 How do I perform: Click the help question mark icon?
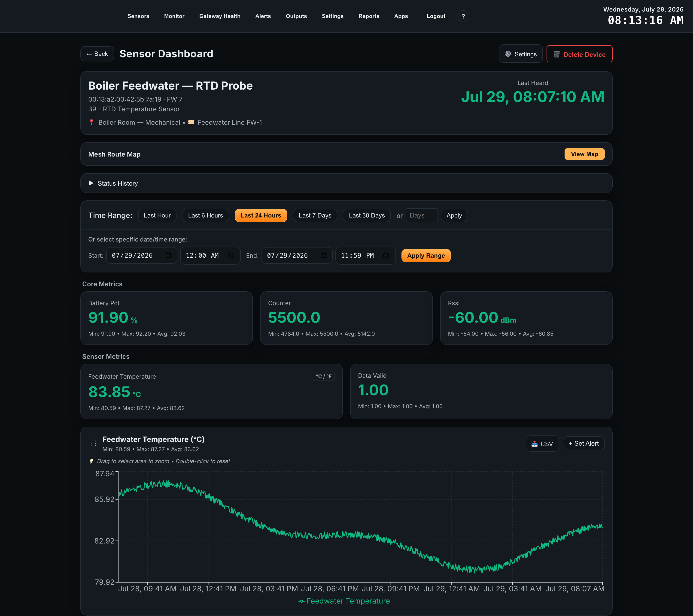(463, 16)
